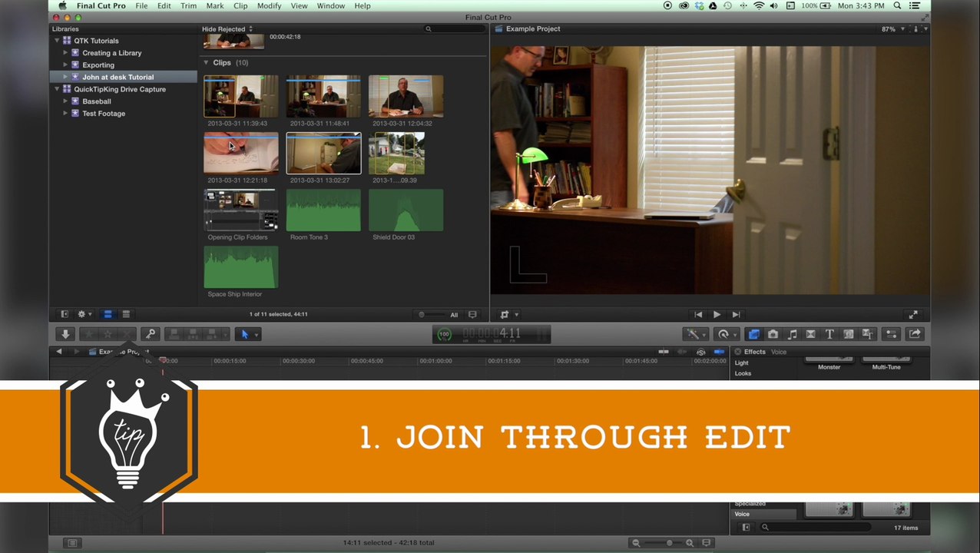The height and width of the screenshot is (553, 980).
Task: Open the File menu
Action: click(141, 5)
